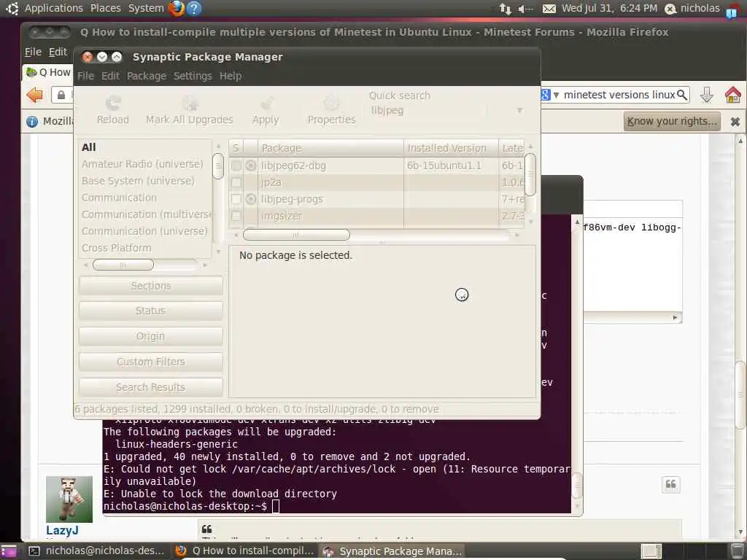Viewport: 747px width, 560px height.
Task: Click LazyJ's avatar image
Action: (x=69, y=499)
